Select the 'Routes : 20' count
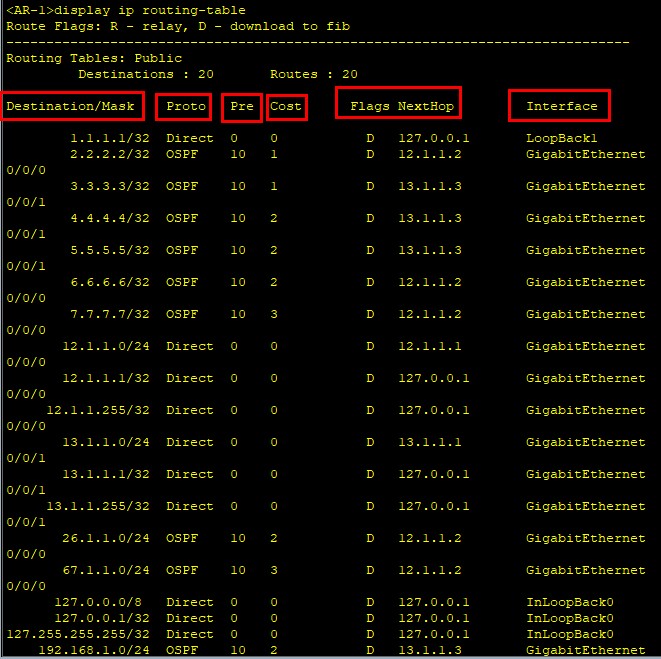Image resolution: width=661 pixels, height=659 pixels. pos(314,74)
